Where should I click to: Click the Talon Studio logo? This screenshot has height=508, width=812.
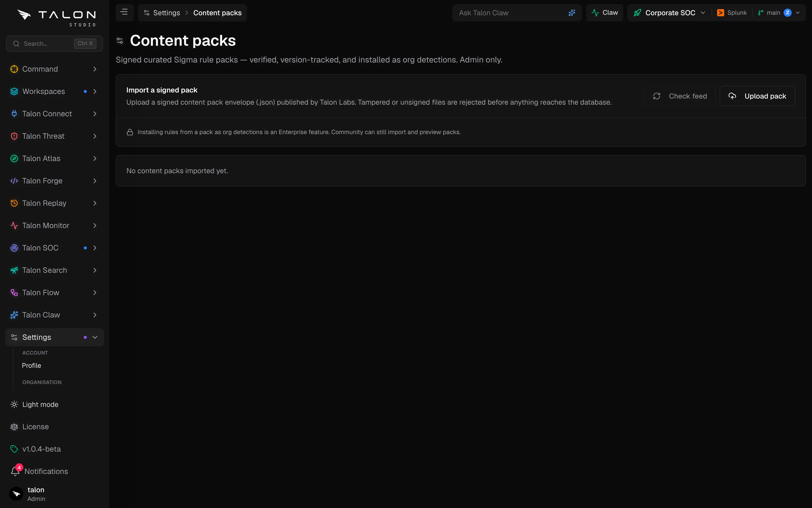(56, 18)
